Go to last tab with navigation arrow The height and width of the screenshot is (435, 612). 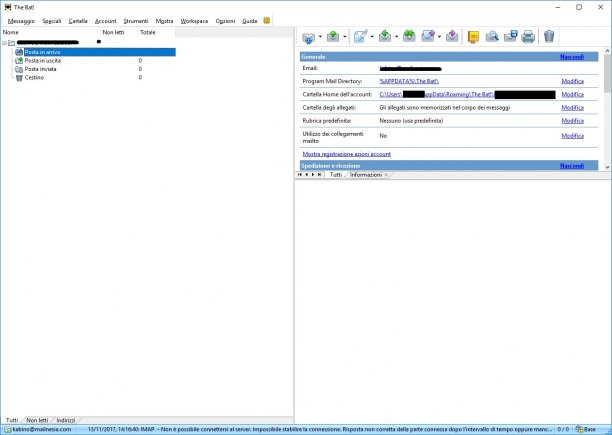(320, 175)
